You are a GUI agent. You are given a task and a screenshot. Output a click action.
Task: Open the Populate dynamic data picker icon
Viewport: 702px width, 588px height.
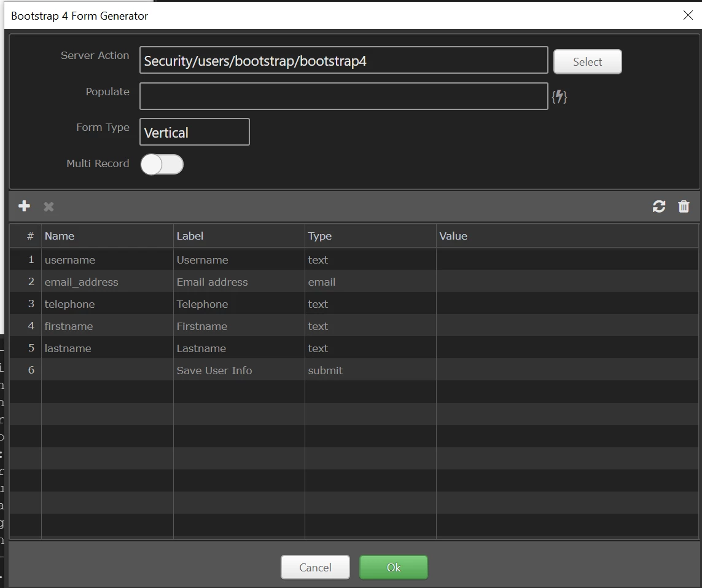559,96
